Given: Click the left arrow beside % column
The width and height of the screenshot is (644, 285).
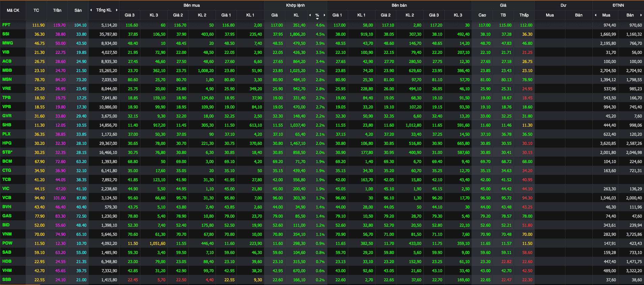Looking at the screenshot, I should pos(310,15).
